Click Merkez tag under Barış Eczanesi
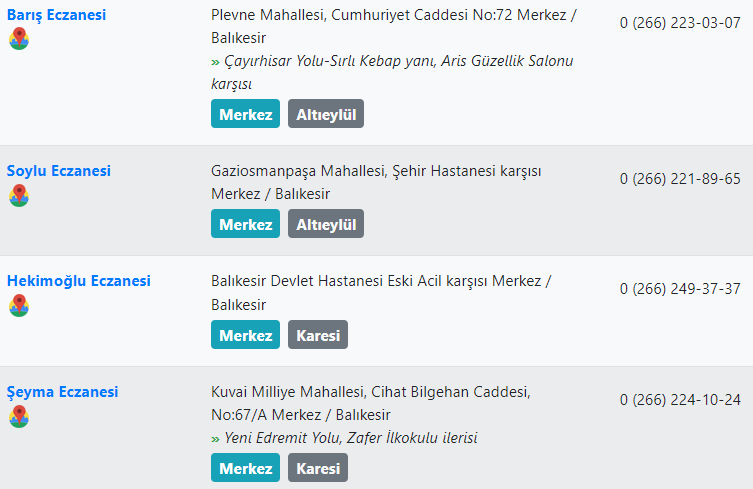 [245, 114]
